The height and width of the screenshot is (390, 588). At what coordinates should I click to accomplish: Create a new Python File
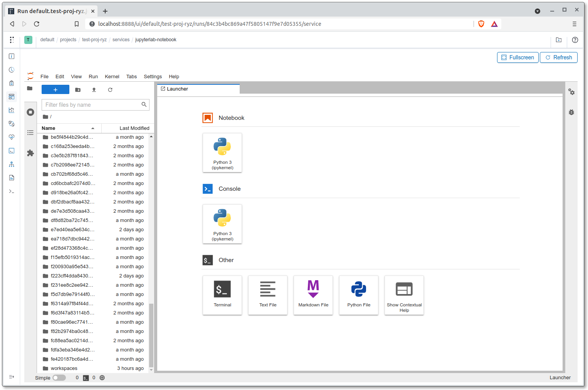(x=359, y=295)
